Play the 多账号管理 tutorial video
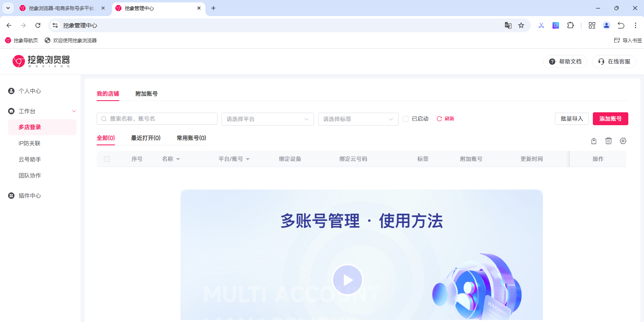This screenshot has width=644, height=322. [x=348, y=280]
